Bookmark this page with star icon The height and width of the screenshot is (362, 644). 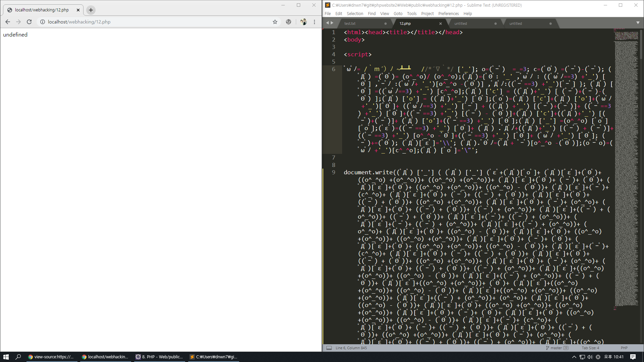click(x=275, y=22)
